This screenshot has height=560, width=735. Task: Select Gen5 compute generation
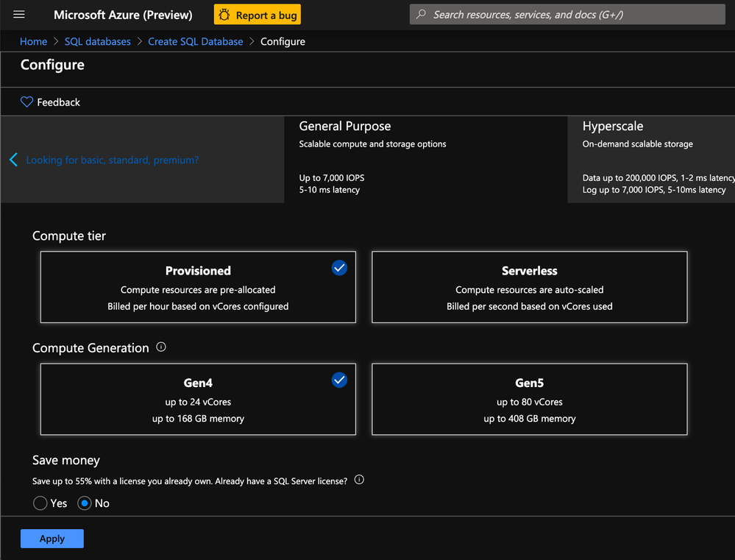tap(529, 399)
